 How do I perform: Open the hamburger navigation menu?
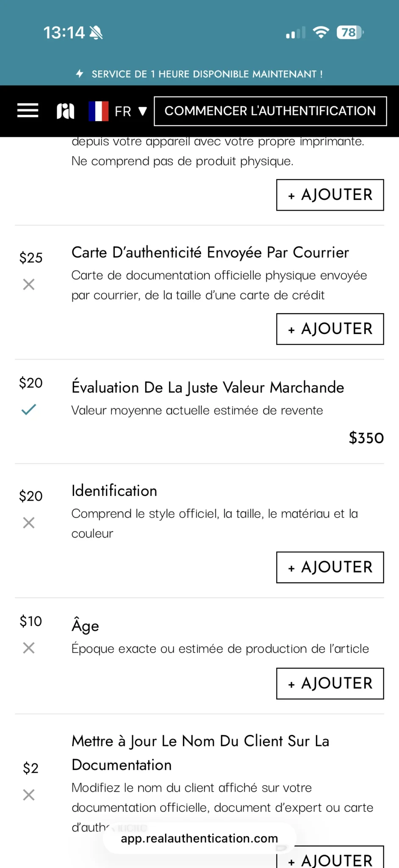coord(28,111)
